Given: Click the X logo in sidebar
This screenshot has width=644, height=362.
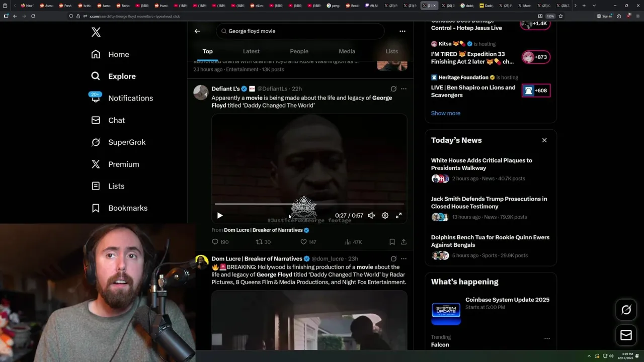Looking at the screenshot, I should tap(96, 32).
